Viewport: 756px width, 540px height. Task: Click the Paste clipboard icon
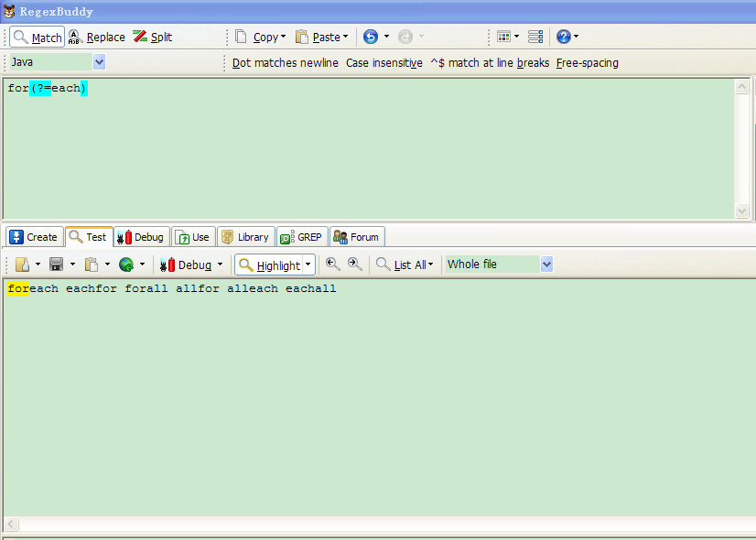(302, 38)
